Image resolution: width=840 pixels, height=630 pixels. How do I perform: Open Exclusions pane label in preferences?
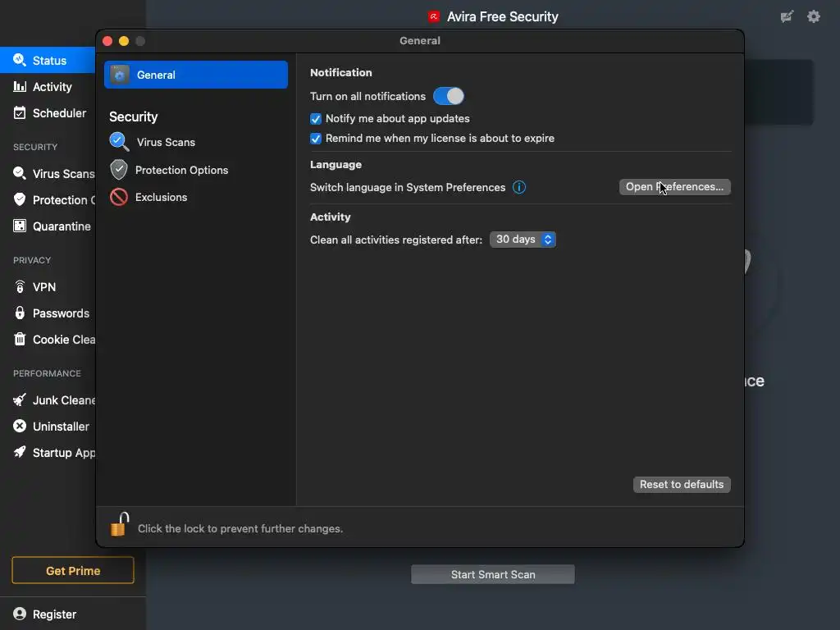click(x=162, y=197)
